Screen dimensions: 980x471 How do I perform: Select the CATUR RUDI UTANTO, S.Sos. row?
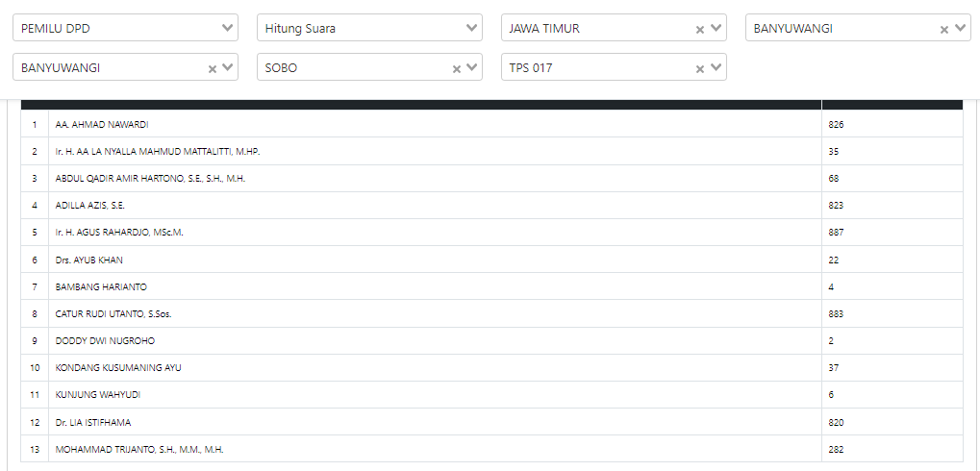(x=113, y=314)
